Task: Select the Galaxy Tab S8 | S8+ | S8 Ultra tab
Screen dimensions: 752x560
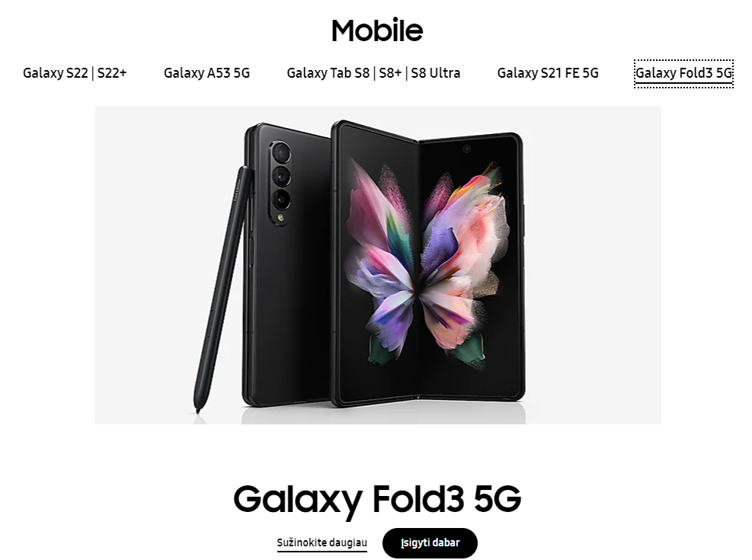Action: pos(373,73)
